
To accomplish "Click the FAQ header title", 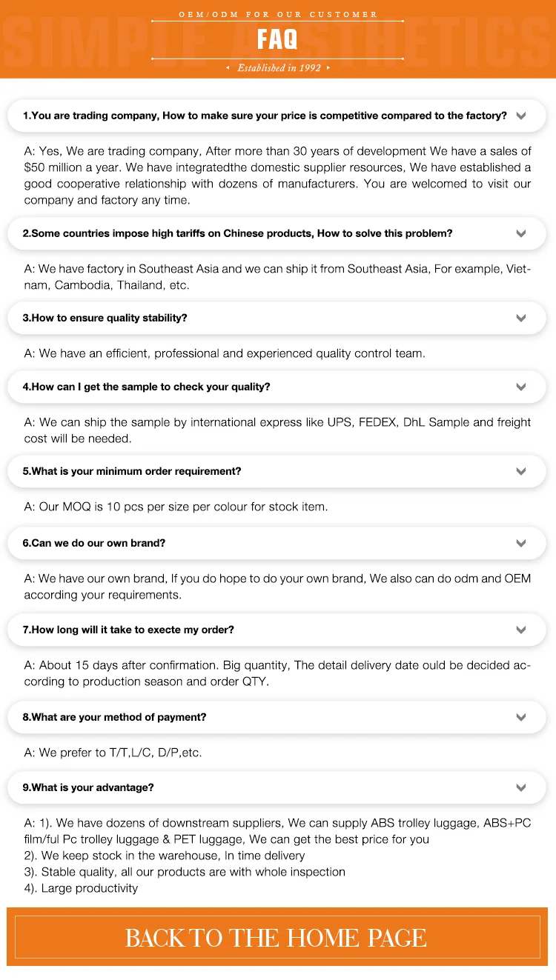I will coord(278,39).
